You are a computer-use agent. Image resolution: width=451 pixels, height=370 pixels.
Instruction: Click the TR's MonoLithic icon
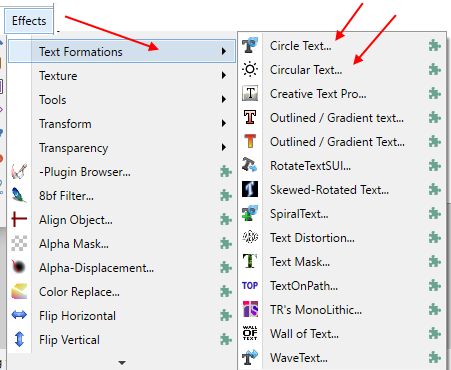click(x=250, y=309)
